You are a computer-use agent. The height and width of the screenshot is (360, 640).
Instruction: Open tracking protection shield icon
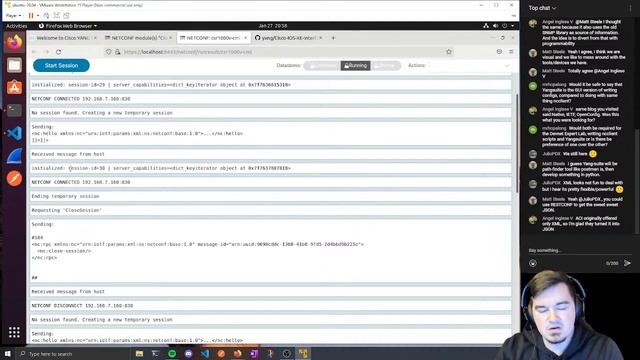tap(109, 52)
